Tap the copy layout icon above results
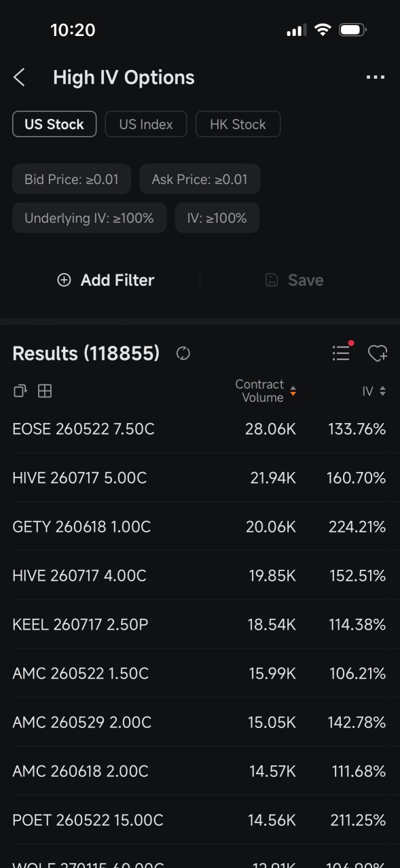Image resolution: width=400 pixels, height=868 pixels. click(20, 391)
